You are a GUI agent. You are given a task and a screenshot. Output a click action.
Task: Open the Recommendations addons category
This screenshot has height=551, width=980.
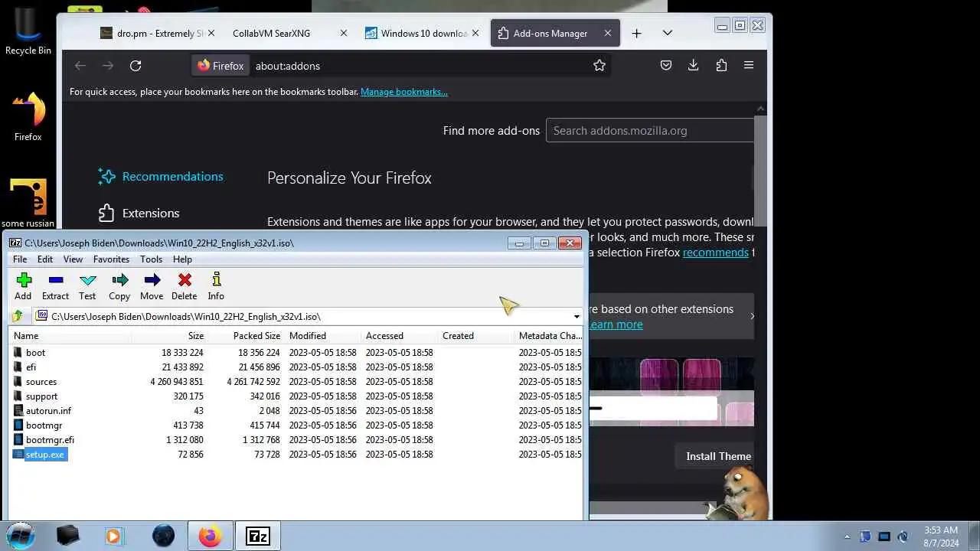coord(161,177)
